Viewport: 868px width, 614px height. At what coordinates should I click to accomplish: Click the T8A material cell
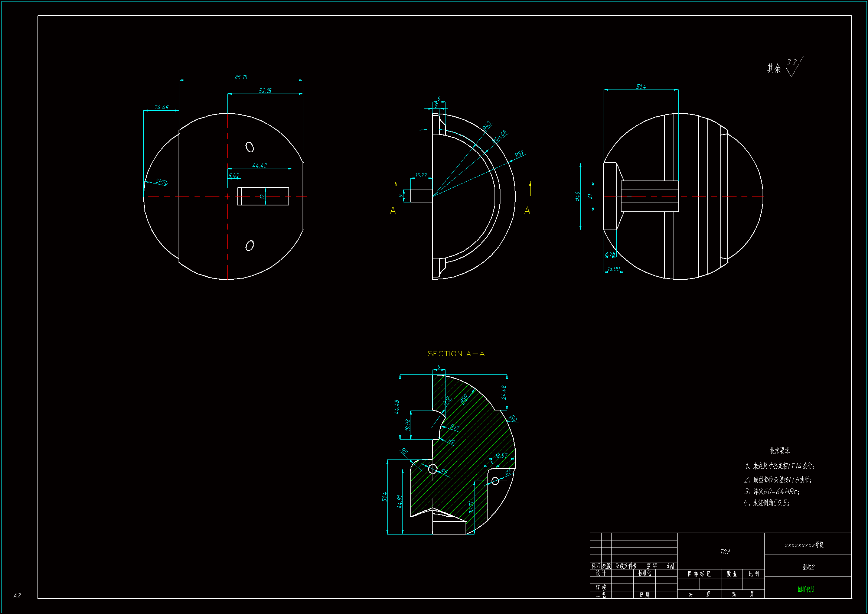tap(725, 552)
